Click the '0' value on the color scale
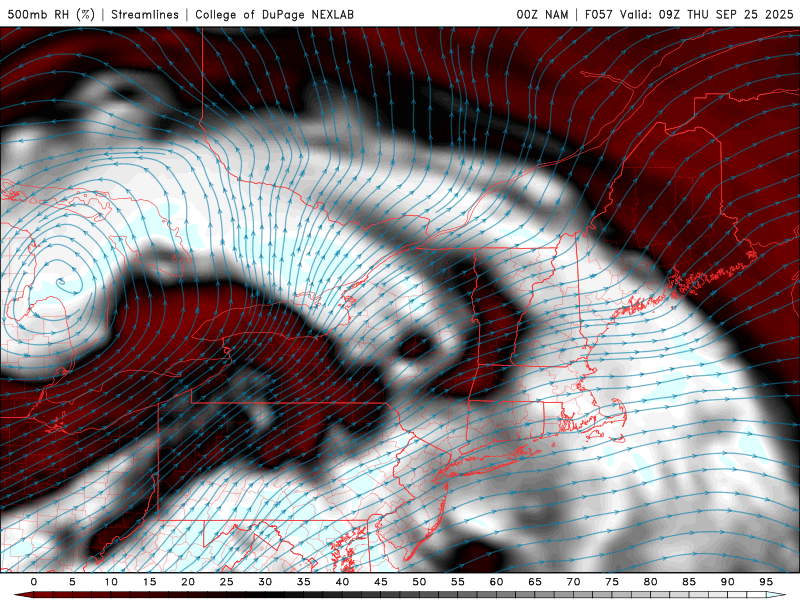The width and height of the screenshot is (800, 600). (34, 582)
